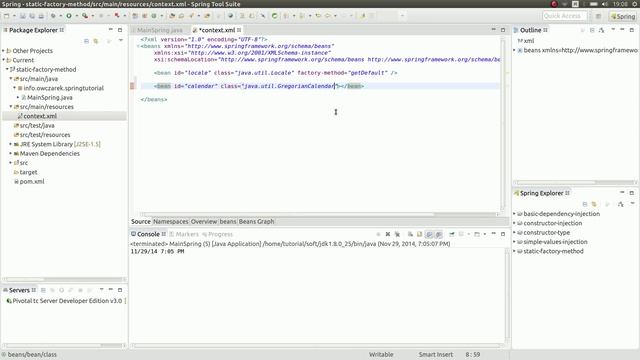Screen dimensions: 640x360
Task: Click Remove All Terminated Launches icon
Action: tap(397, 234)
